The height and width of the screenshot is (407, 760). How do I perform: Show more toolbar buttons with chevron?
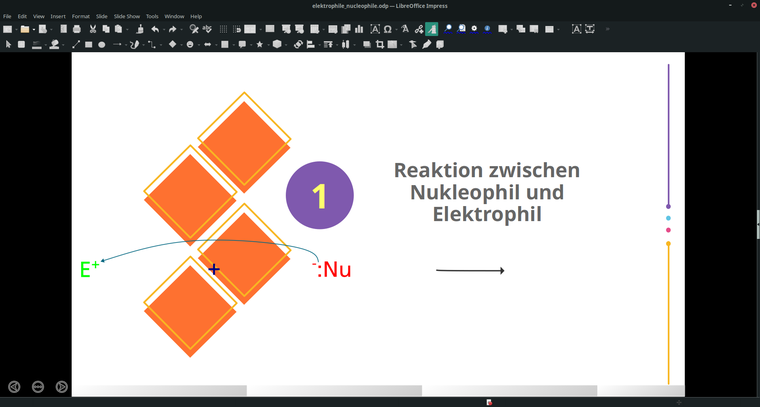(x=607, y=29)
